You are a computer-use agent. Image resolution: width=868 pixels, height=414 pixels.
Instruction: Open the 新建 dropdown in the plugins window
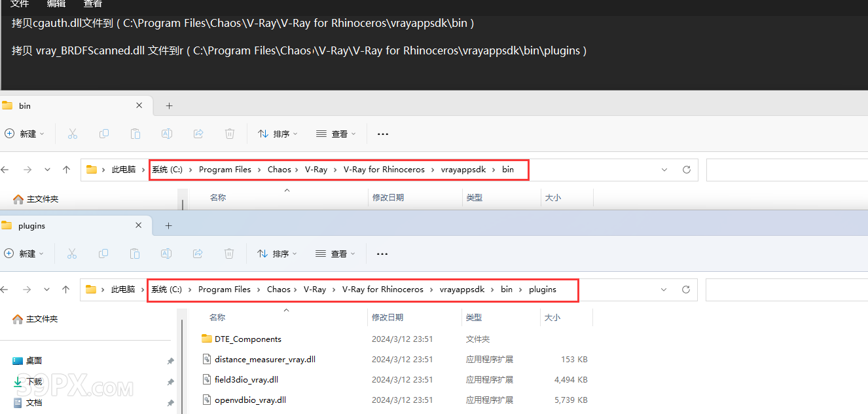(x=24, y=254)
